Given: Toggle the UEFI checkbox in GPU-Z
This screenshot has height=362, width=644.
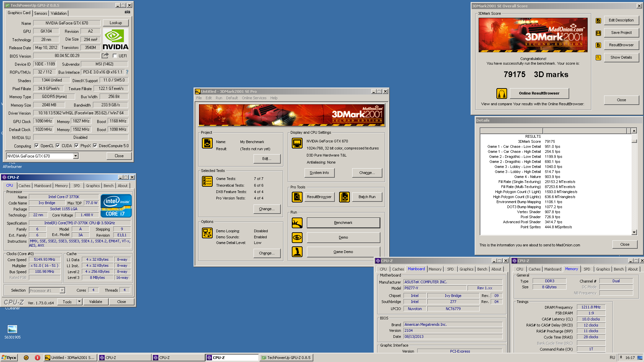Looking at the screenshot, I should [x=115, y=56].
